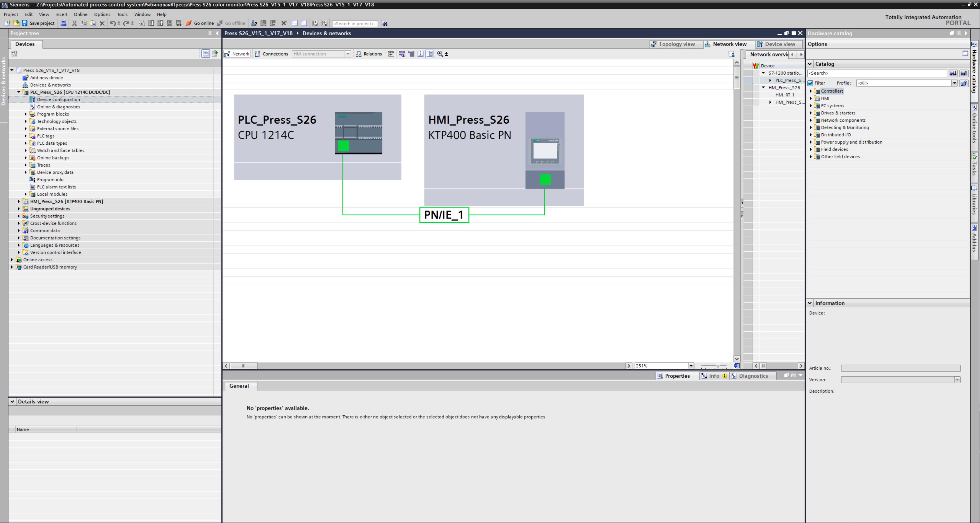Click the Split editor space horizontally icon
980x523 pixels.
pyautogui.click(x=294, y=23)
